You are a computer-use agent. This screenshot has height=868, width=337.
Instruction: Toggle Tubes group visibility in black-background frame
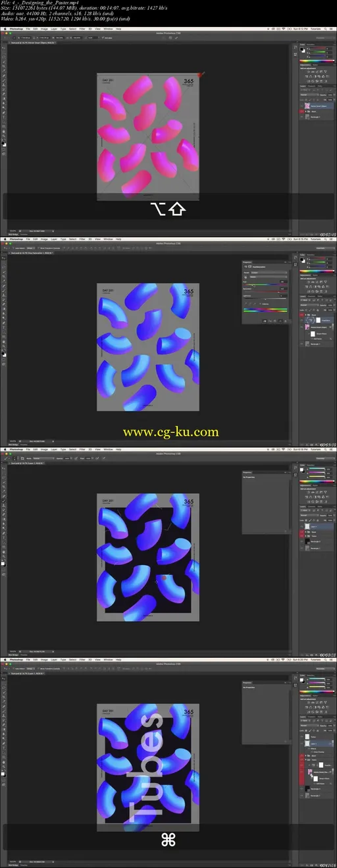pos(301,536)
